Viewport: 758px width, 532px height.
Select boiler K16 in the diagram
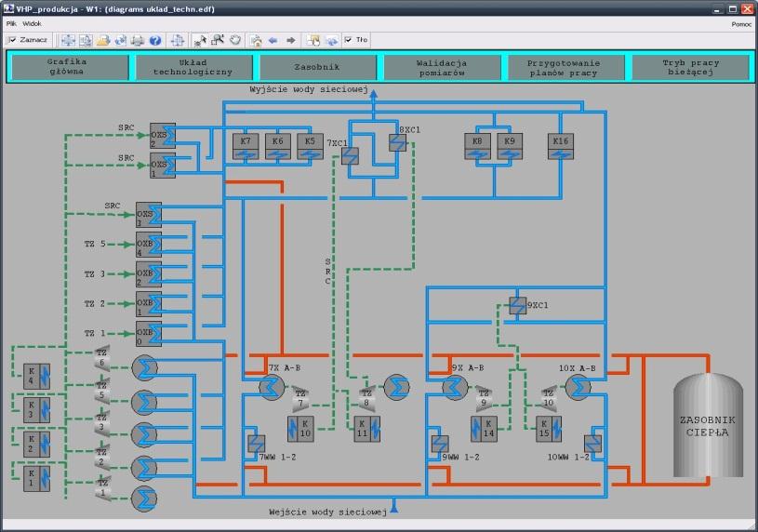pos(561,146)
